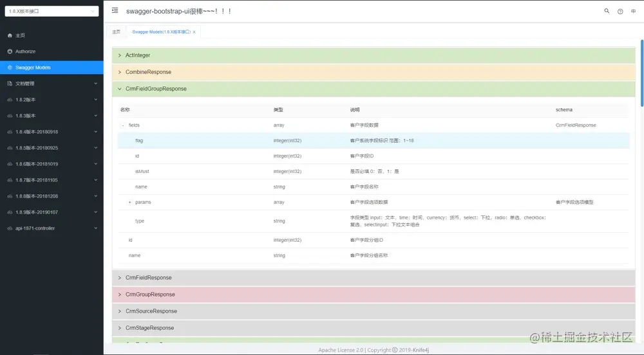Select the isMust row name cell

tap(142, 171)
